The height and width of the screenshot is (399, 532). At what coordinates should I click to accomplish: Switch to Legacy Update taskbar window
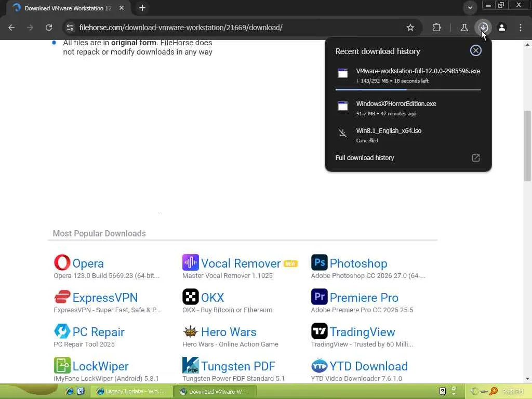coord(131,391)
